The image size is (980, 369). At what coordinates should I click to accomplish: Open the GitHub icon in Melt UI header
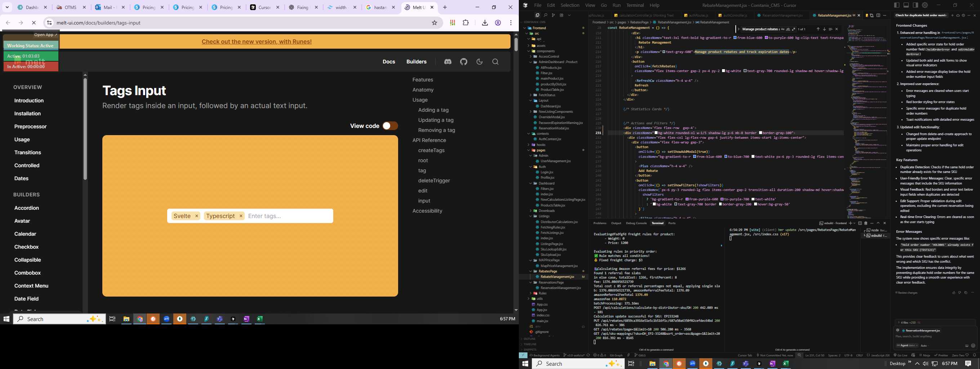coord(463,62)
